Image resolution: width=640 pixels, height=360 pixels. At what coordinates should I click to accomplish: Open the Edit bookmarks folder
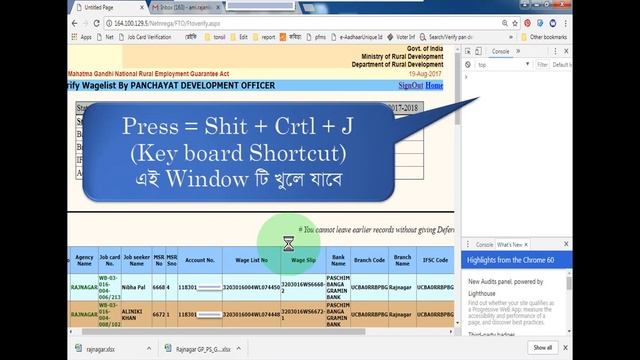coord(239,37)
